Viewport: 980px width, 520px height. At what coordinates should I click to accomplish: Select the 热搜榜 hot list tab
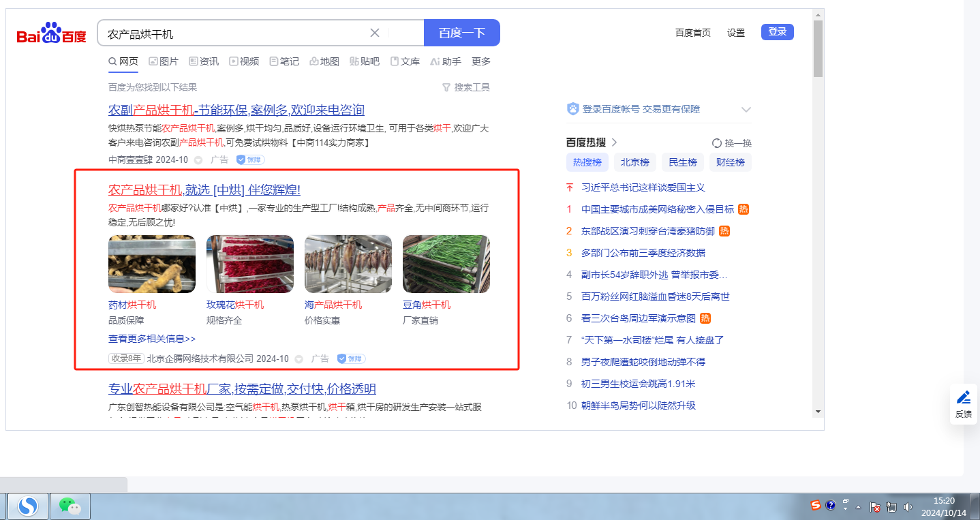587,162
